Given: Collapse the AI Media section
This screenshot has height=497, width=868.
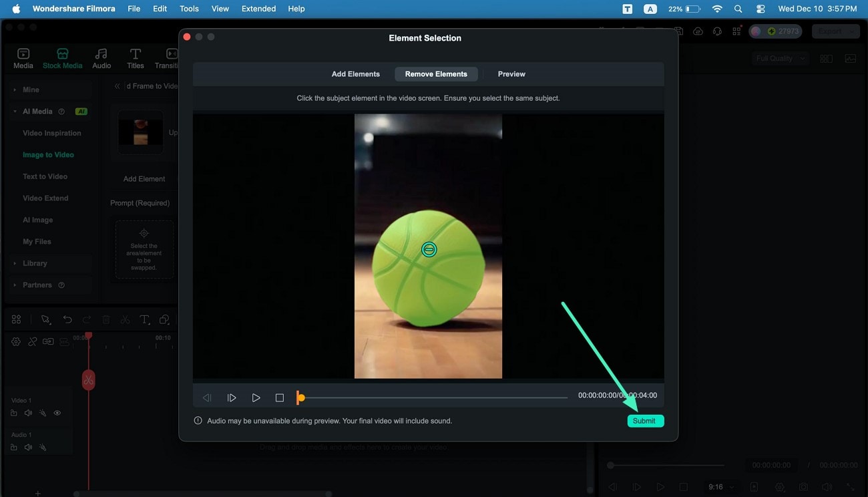Looking at the screenshot, I should point(15,112).
